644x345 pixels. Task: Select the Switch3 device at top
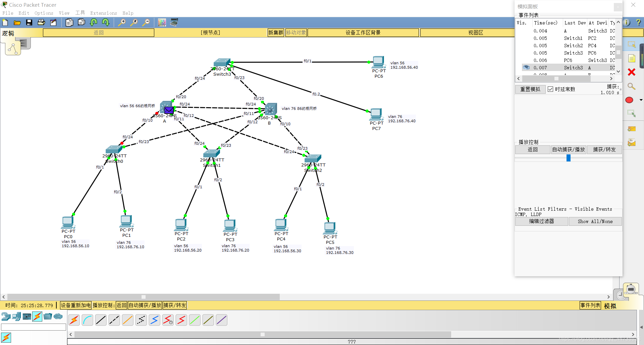coord(222,63)
